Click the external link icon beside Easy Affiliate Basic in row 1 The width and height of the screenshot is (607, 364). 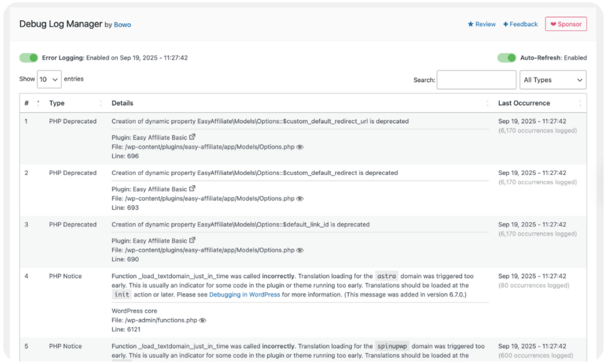point(192,138)
